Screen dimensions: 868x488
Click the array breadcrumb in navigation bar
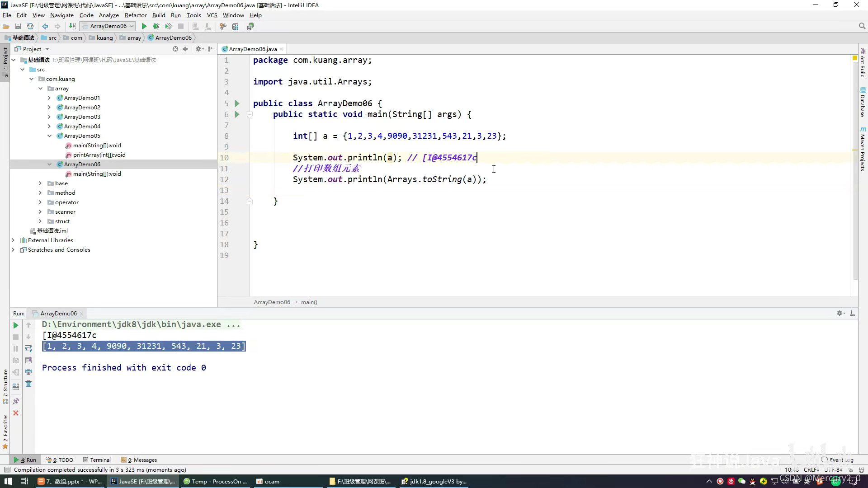coord(131,38)
